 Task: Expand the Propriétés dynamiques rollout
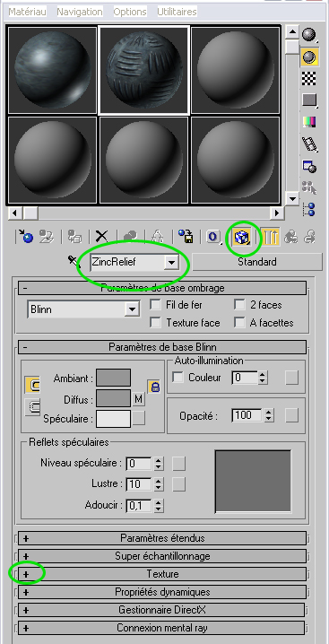click(x=162, y=592)
